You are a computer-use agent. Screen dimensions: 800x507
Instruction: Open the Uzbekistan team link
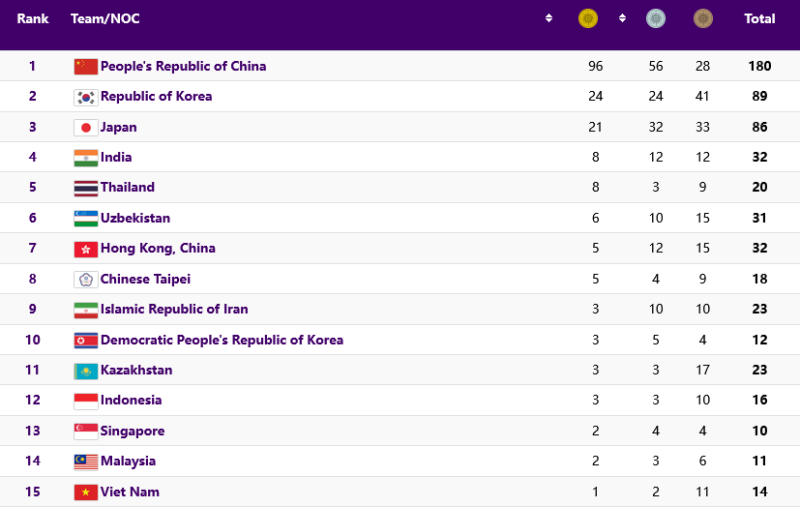135,218
